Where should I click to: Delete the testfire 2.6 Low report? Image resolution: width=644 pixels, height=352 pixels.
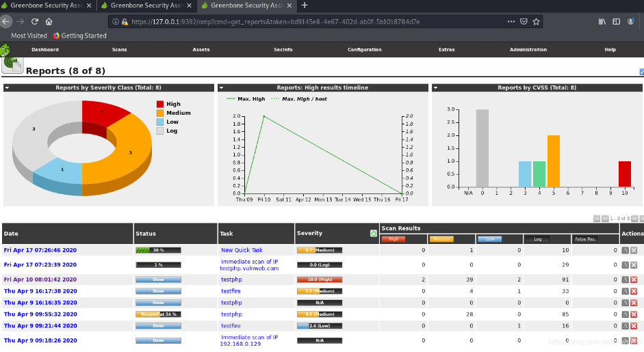634,326
